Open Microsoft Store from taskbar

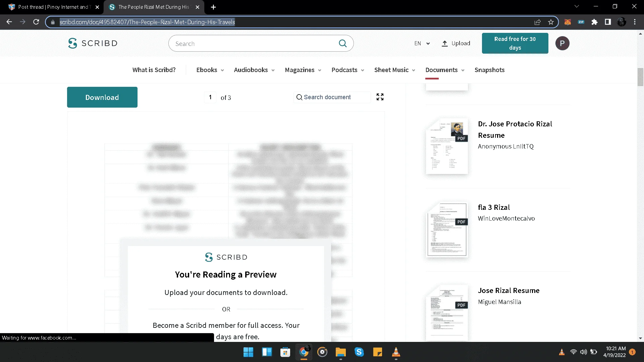[285, 352]
